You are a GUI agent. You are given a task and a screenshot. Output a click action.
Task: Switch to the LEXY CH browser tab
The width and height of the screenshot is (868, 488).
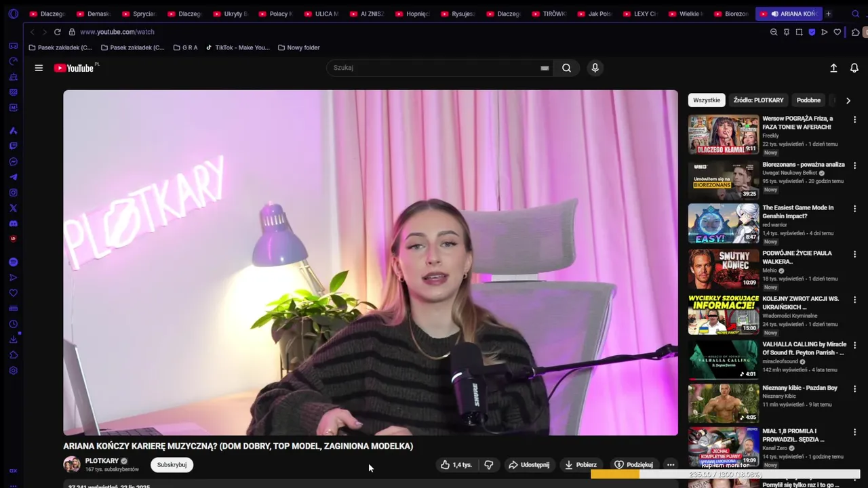point(640,14)
